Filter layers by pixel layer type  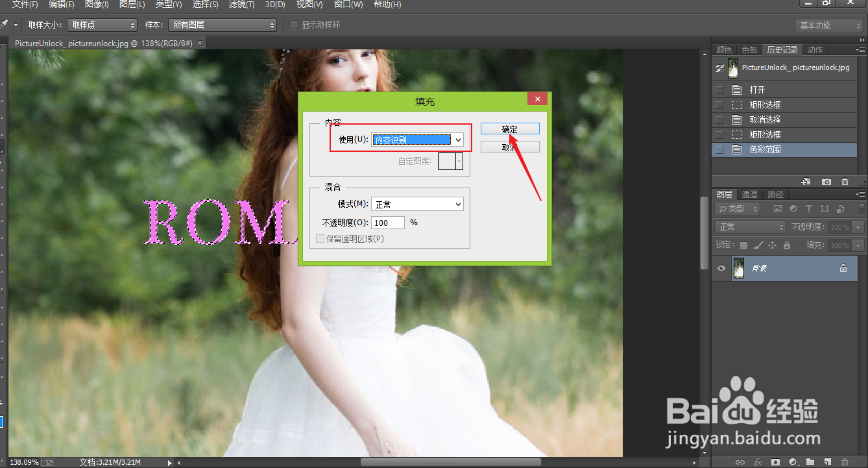778,209
